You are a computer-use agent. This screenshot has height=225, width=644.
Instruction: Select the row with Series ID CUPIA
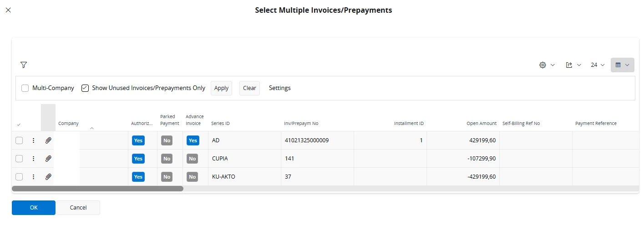tap(19, 159)
